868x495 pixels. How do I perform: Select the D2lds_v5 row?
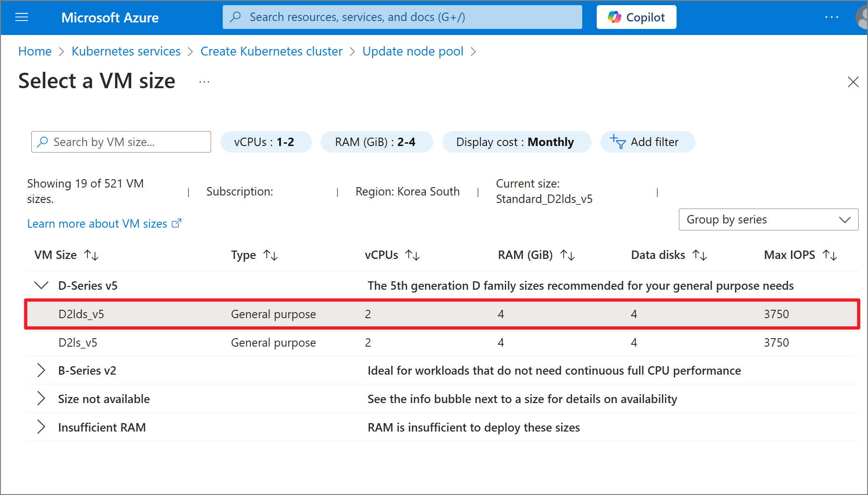tap(442, 314)
